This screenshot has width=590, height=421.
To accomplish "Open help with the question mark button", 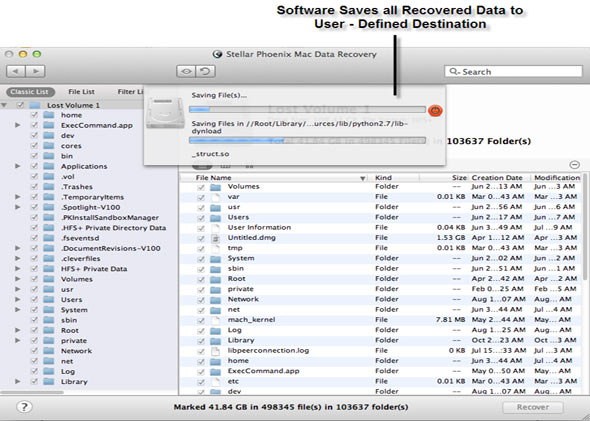I will pos(24,407).
